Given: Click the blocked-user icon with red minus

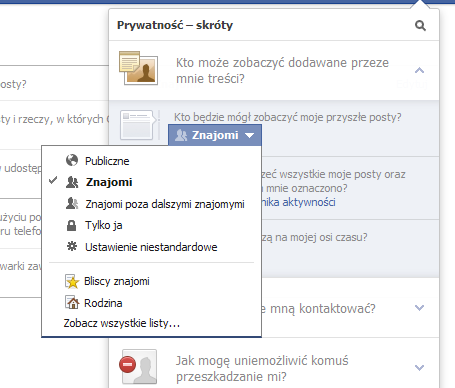Looking at the screenshot, I should pyautogui.click(x=138, y=366).
